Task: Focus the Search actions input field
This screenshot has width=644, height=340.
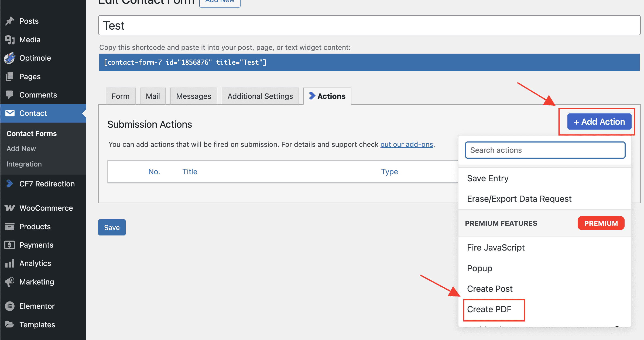Action: [x=545, y=150]
